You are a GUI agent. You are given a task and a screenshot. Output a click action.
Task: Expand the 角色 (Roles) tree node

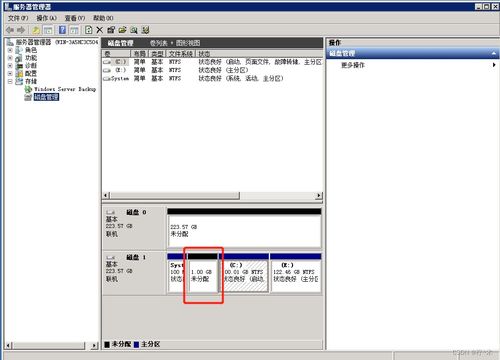10,50
